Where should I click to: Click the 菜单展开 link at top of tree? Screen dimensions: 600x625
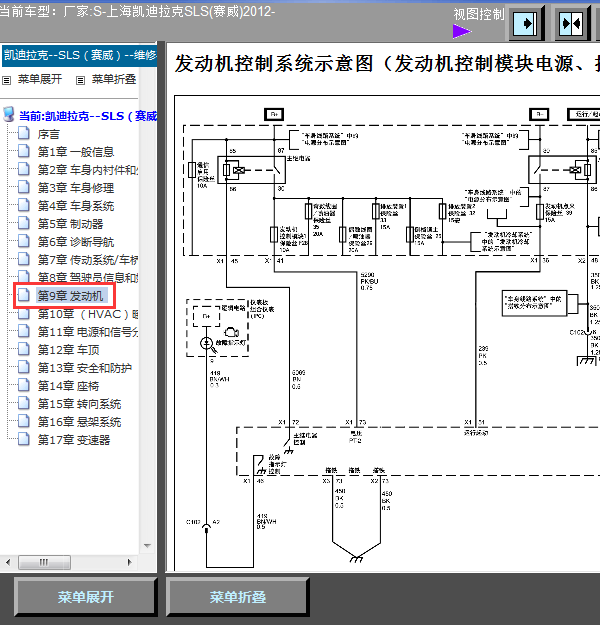pos(40,79)
